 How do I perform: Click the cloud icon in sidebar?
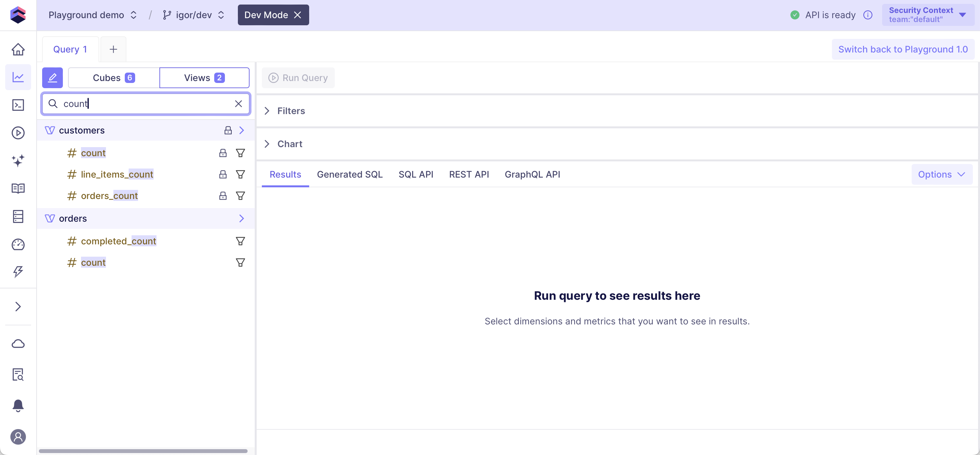pyautogui.click(x=18, y=344)
